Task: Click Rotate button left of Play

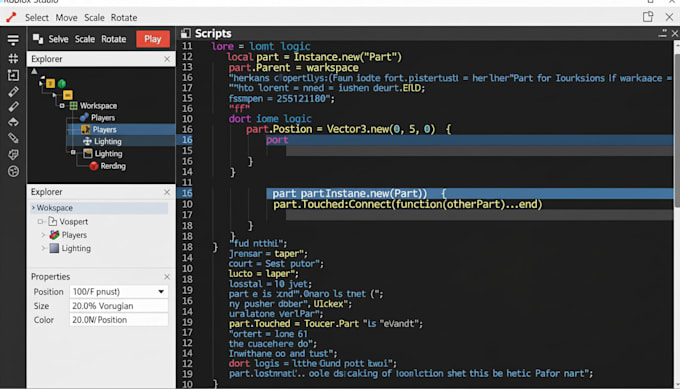Action: pos(114,39)
